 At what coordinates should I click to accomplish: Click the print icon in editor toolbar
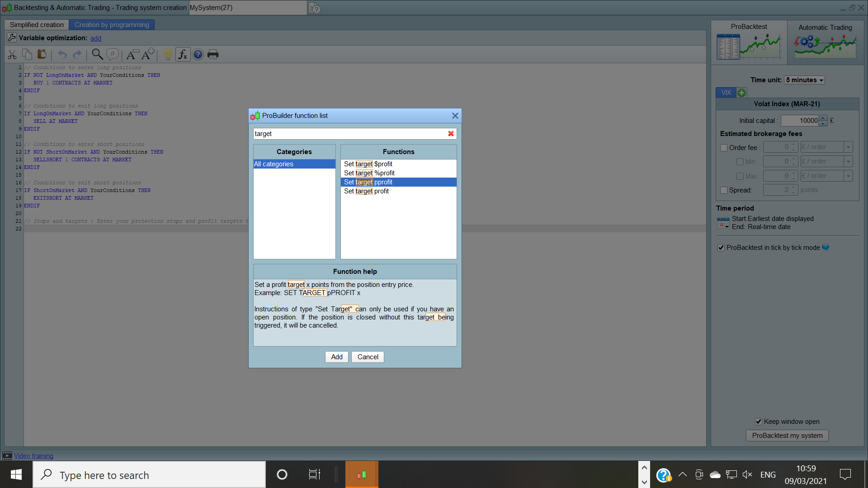tap(213, 55)
